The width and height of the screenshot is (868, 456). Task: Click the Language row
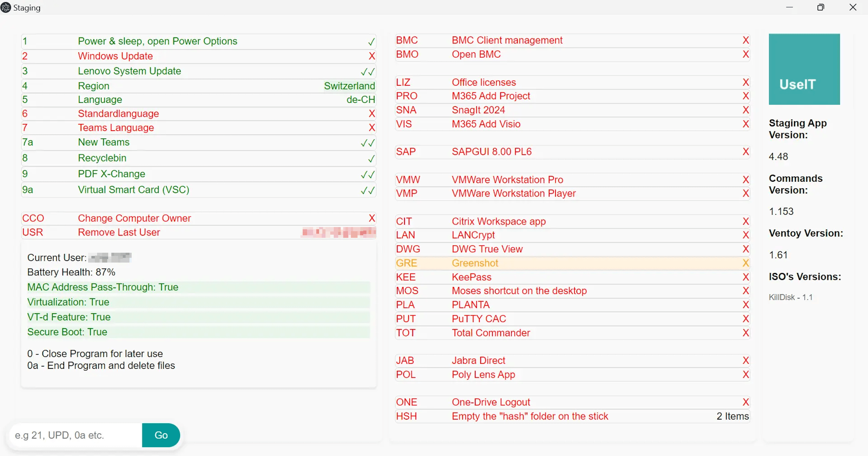point(199,100)
